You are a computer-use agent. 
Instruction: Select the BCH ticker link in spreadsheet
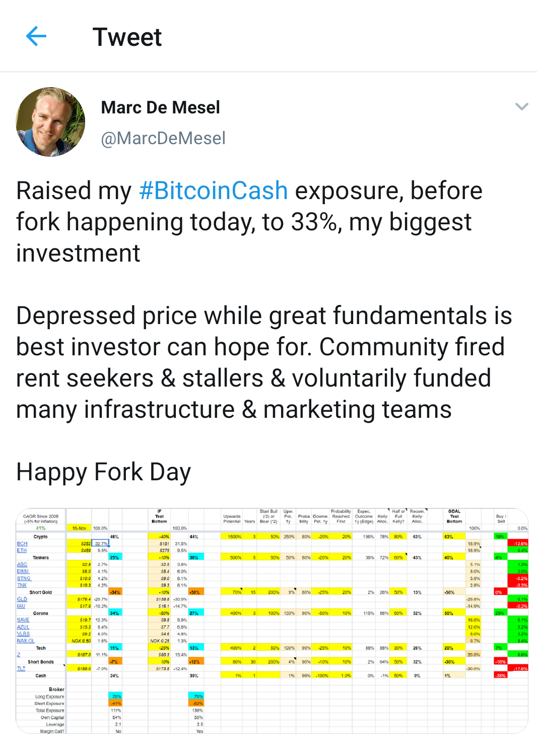22,544
